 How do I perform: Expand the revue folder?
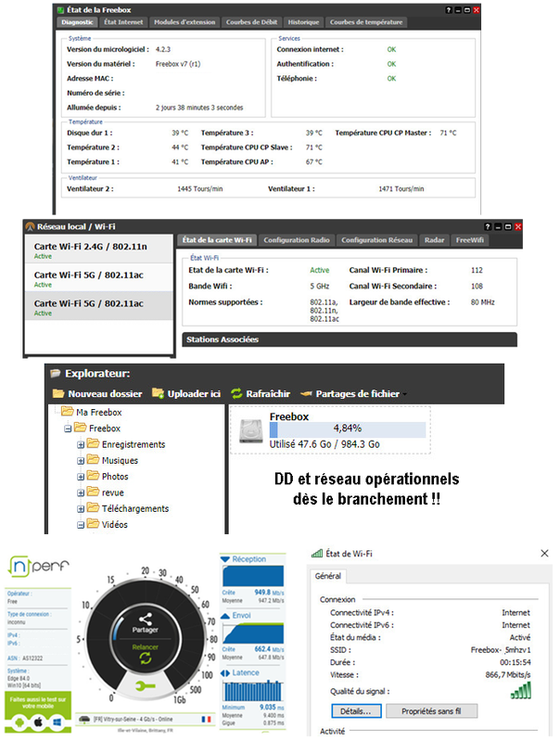[x=81, y=493]
